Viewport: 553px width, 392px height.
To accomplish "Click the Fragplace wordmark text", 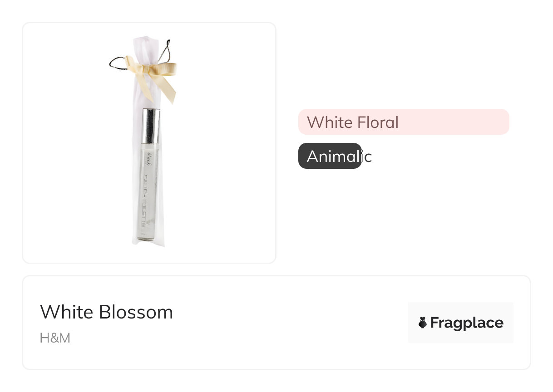I will [466, 323].
